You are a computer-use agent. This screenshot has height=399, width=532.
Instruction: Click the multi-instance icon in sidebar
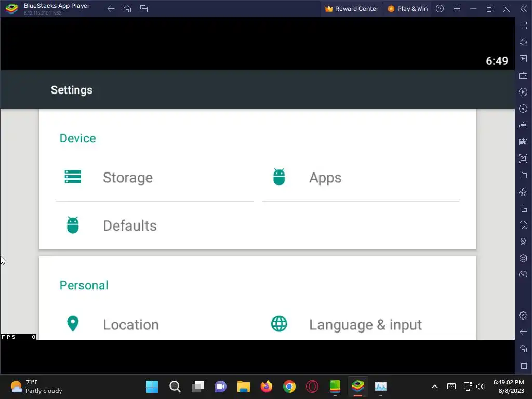click(x=523, y=208)
